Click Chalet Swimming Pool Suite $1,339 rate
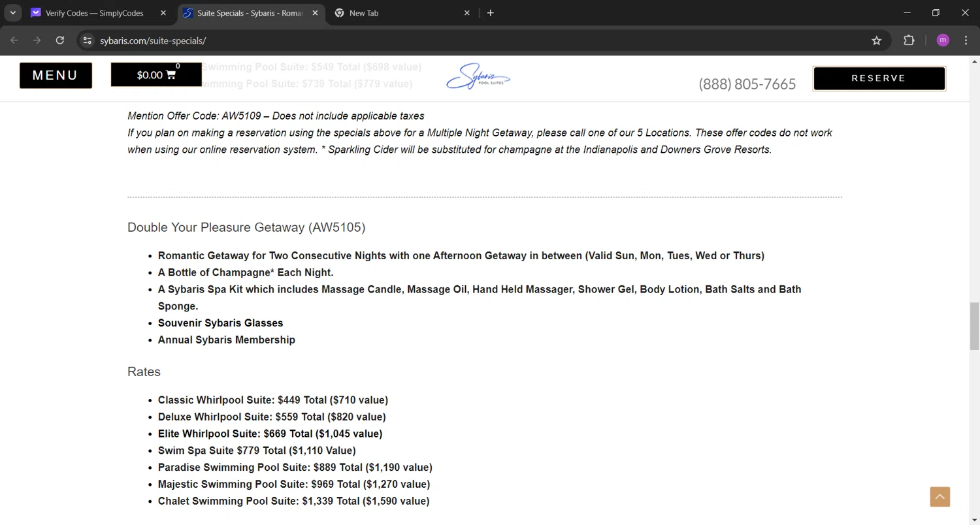This screenshot has width=980, height=525. tap(293, 501)
